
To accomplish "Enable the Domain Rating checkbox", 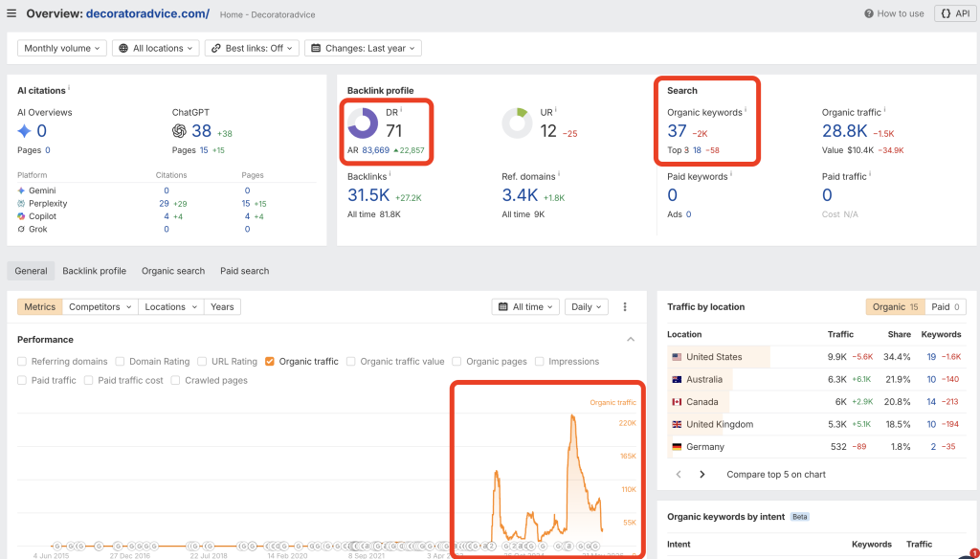I will [x=120, y=362].
